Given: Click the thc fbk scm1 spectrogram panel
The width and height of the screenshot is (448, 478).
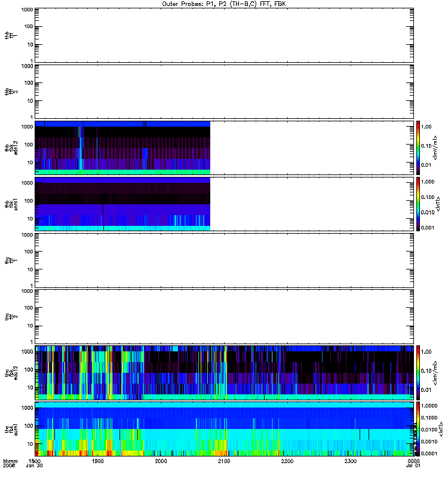Looking at the screenshot, I should pos(225,429).
